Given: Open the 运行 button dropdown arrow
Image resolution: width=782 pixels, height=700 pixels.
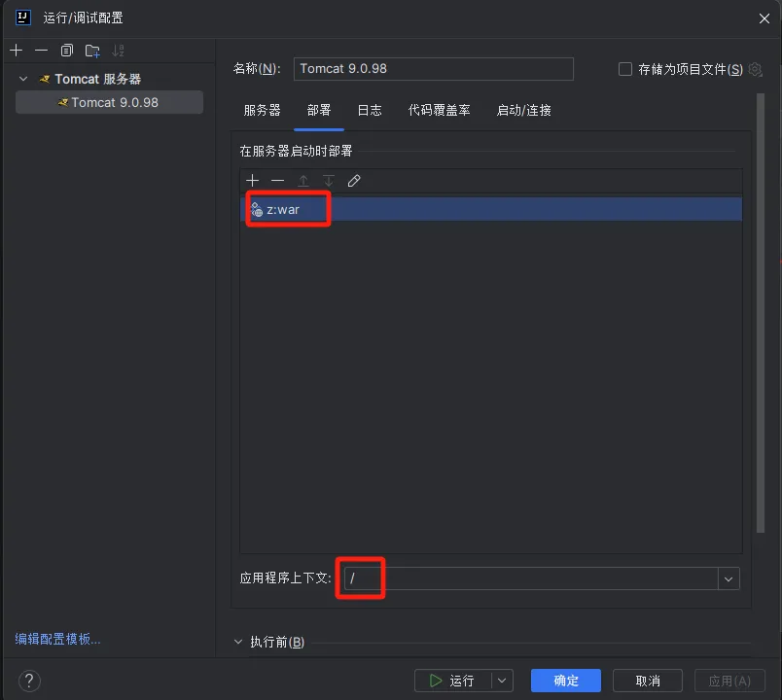Looking at the screenshot, I should coord(502,681).
